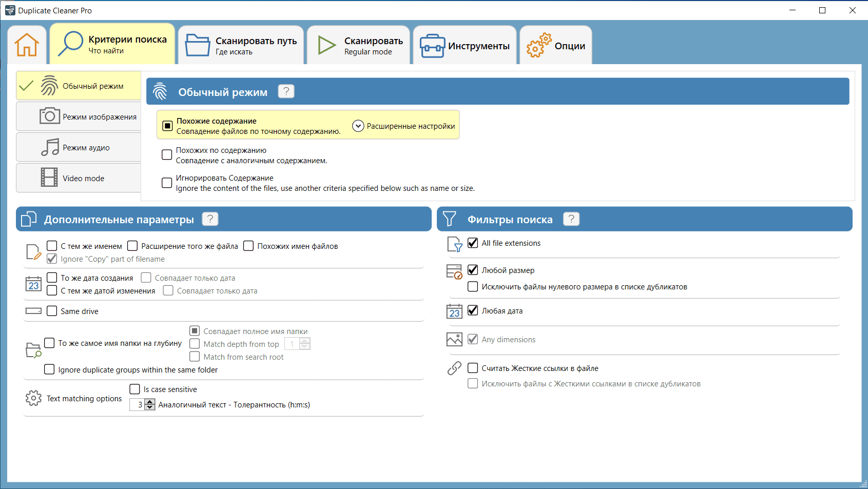
Task: Click the hard links chain icon
Action: click(x=455, y=368)
